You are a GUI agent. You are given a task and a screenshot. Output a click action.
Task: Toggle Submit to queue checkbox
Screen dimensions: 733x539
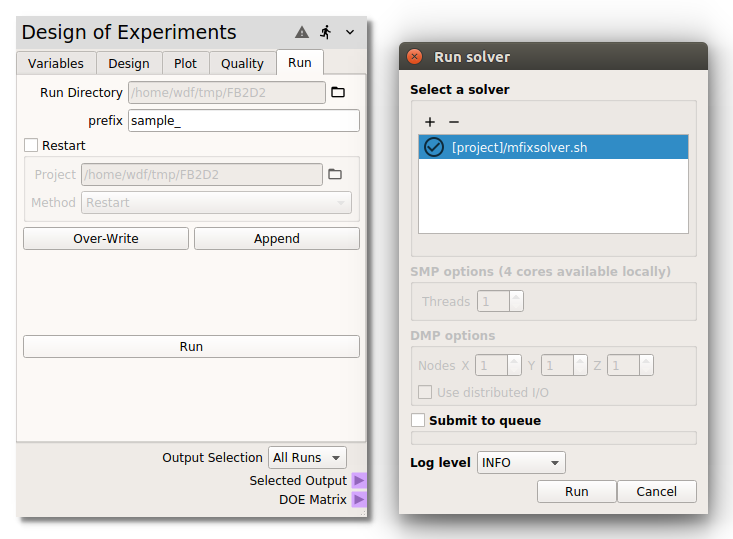[418, 421]
